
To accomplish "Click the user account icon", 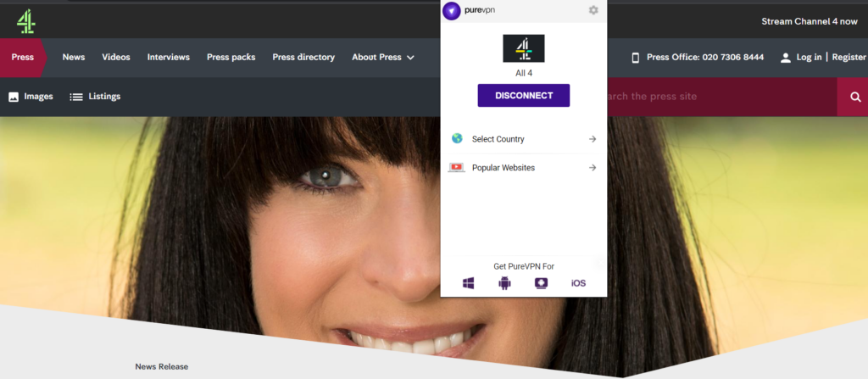I will 786,58.
